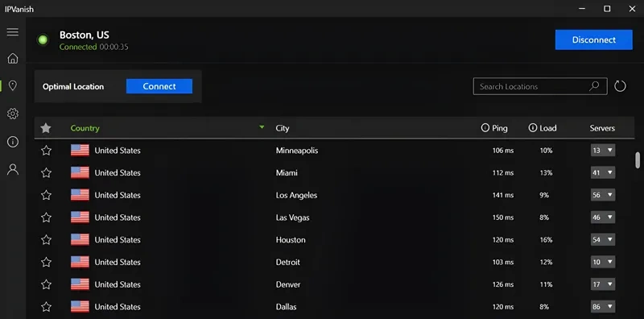Click the Load info icon
This screenshot has height=319, width=644.
[x=533, y=128]
